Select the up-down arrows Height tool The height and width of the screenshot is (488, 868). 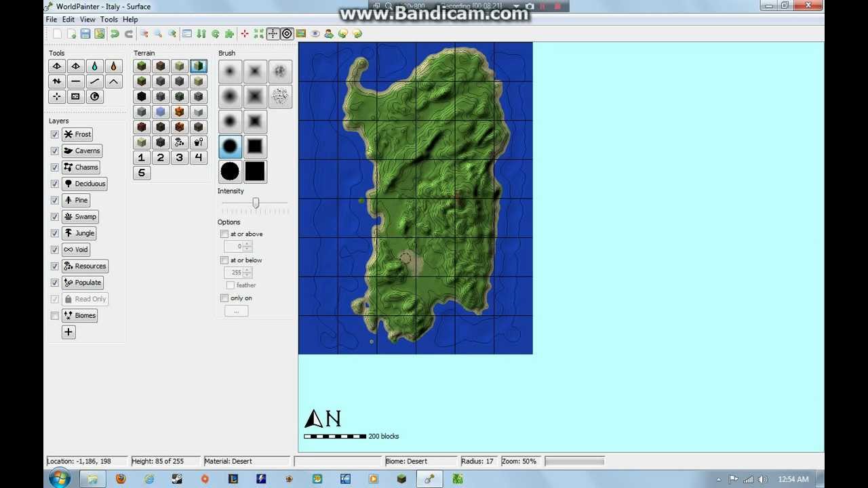click(x=56, y=81)
